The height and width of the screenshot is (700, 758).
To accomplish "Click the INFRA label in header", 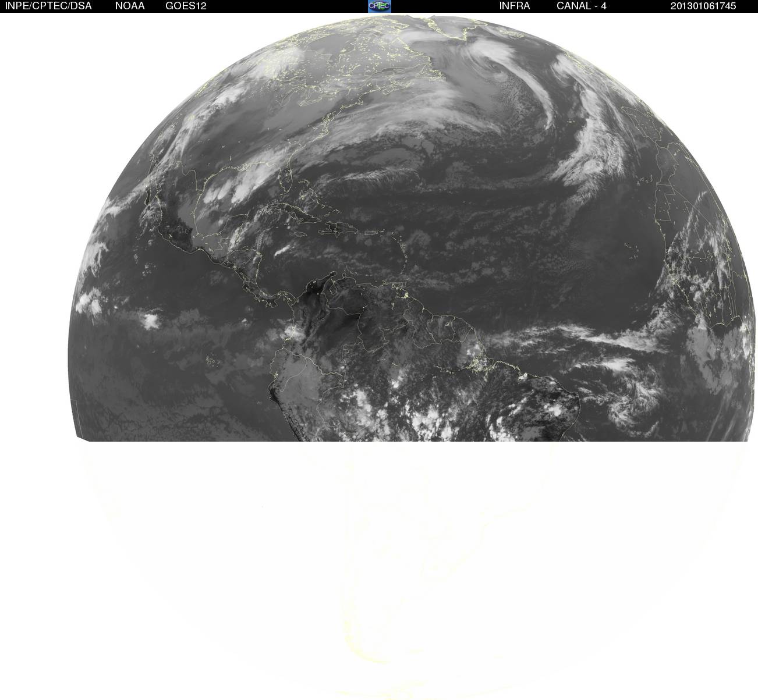I will click(x=515, y=6).
